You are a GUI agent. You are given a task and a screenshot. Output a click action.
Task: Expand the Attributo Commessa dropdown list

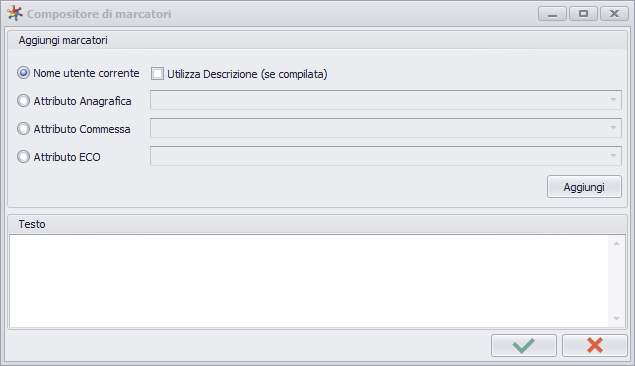pos(613,128)
